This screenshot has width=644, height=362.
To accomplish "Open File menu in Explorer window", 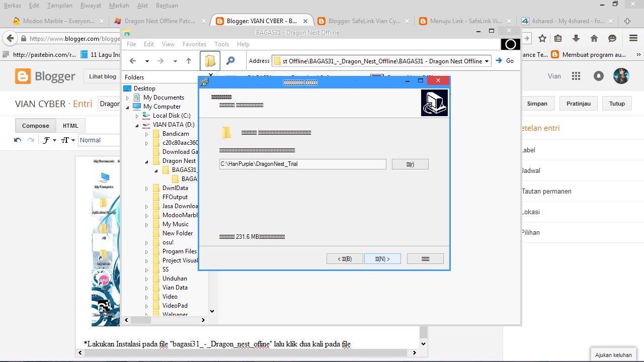I will coord(131,44).
